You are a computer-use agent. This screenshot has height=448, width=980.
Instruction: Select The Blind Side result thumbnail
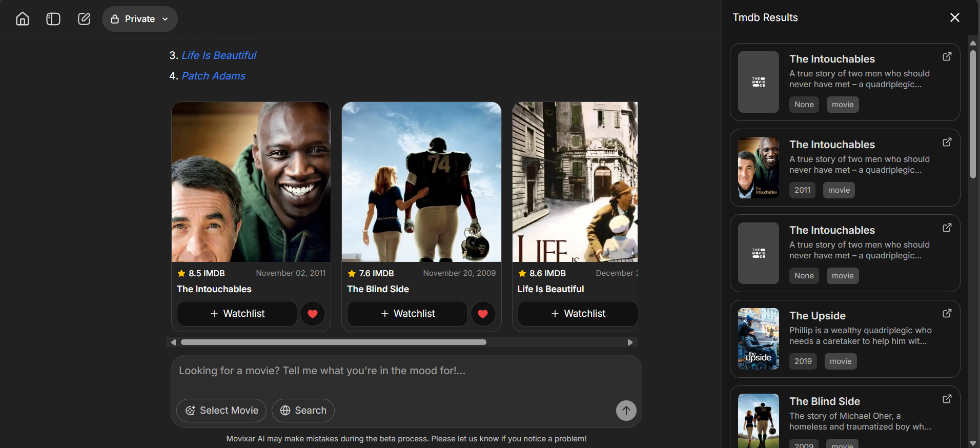point(759,421)
